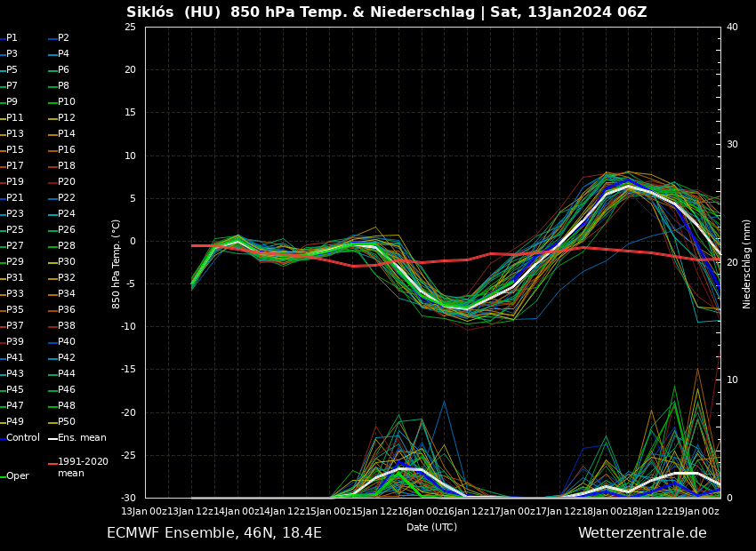This screenshot has width=756, height=551.
Task: Click the -30 tick on the temperature axis
Action: pos(128,498)
